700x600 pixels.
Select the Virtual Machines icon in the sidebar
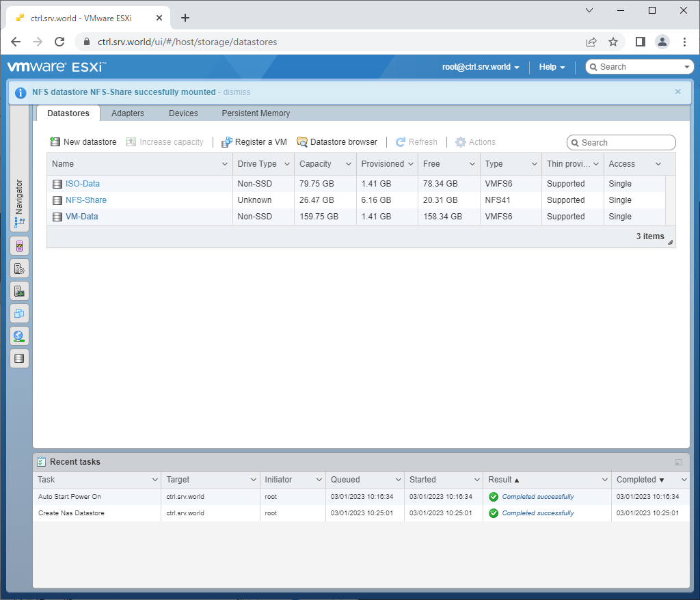tap(19, 313)
